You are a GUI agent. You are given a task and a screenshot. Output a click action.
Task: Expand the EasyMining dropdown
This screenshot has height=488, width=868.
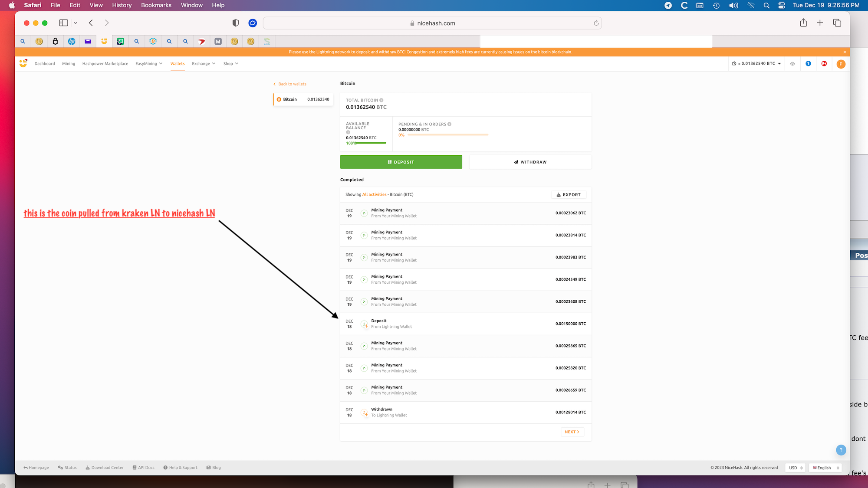pyautogui.click(x=149, y=64)
